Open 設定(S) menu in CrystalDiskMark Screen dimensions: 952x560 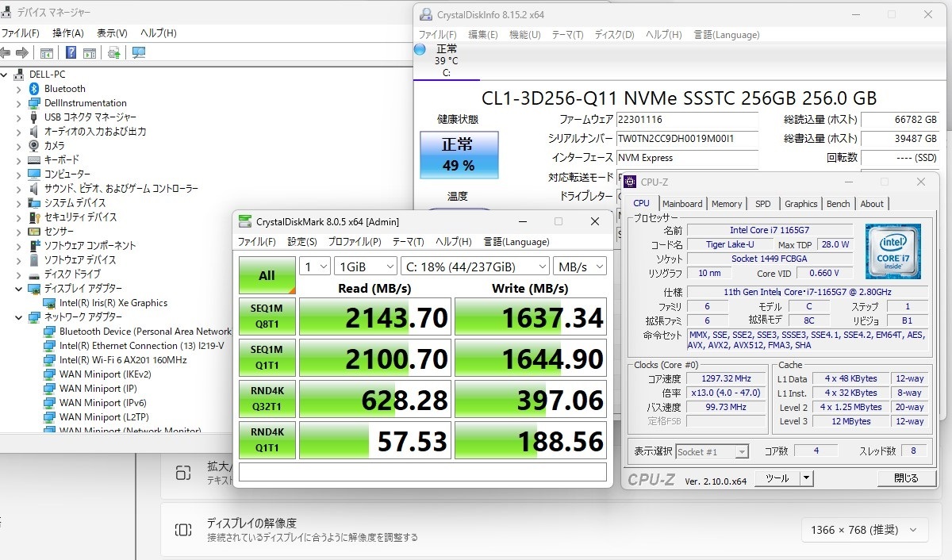(301, 242)
